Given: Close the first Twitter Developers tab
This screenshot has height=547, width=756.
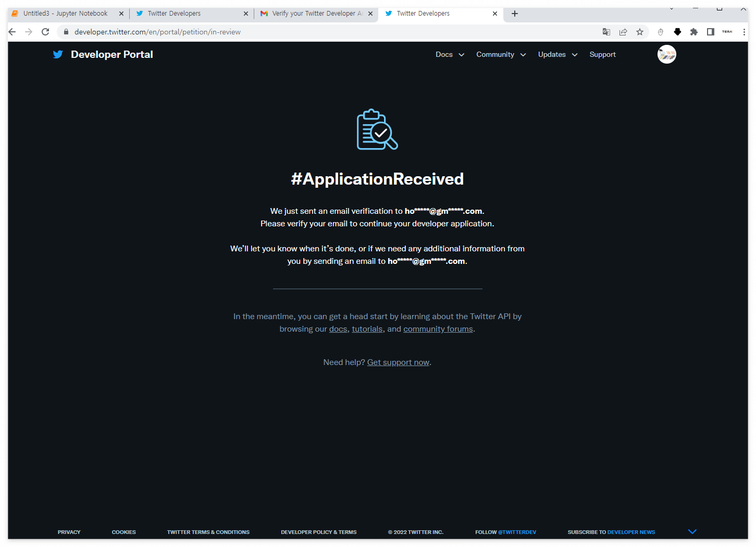Looking at the screenshot, I should coord(246,14).
